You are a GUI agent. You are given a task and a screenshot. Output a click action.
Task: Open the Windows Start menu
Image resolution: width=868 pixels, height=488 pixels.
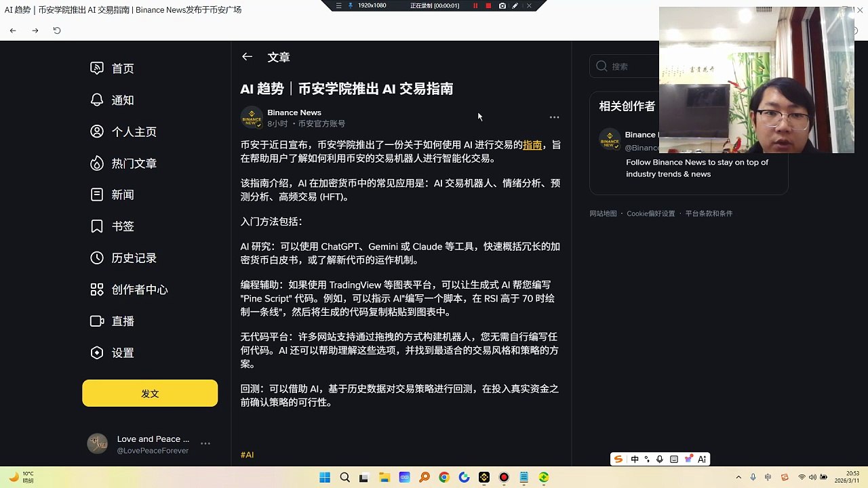pos(325,478)
